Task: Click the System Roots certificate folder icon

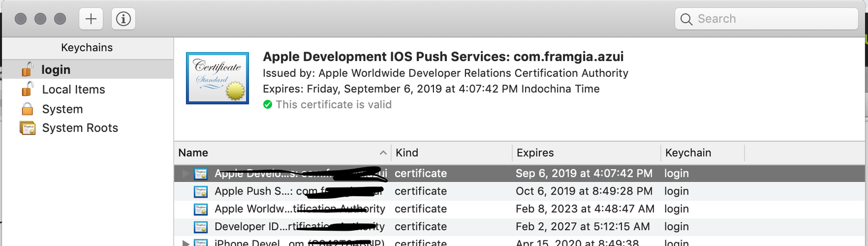Action: (27, 128)
